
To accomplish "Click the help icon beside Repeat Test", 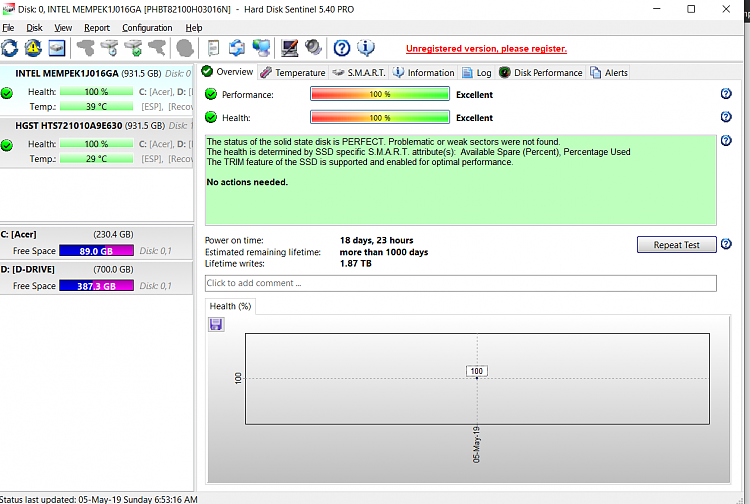I will pyautogui.click(x=726, y=244).
